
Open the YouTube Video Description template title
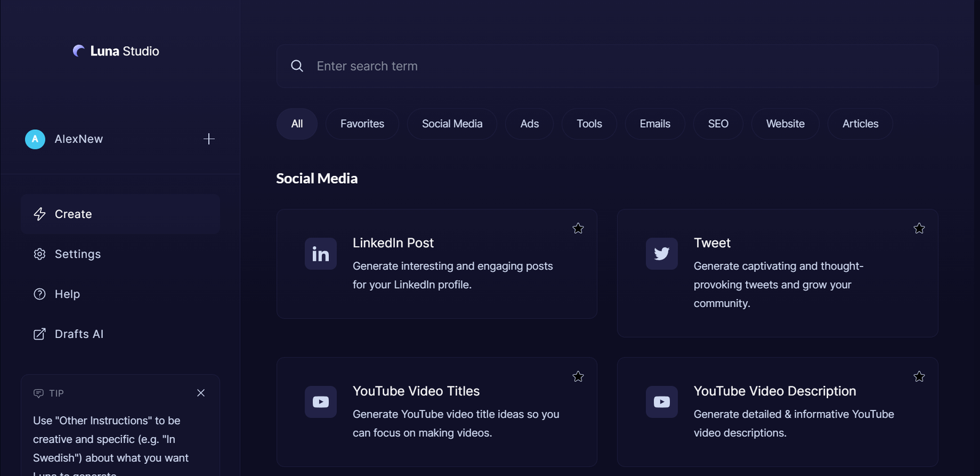click(775, 391)
